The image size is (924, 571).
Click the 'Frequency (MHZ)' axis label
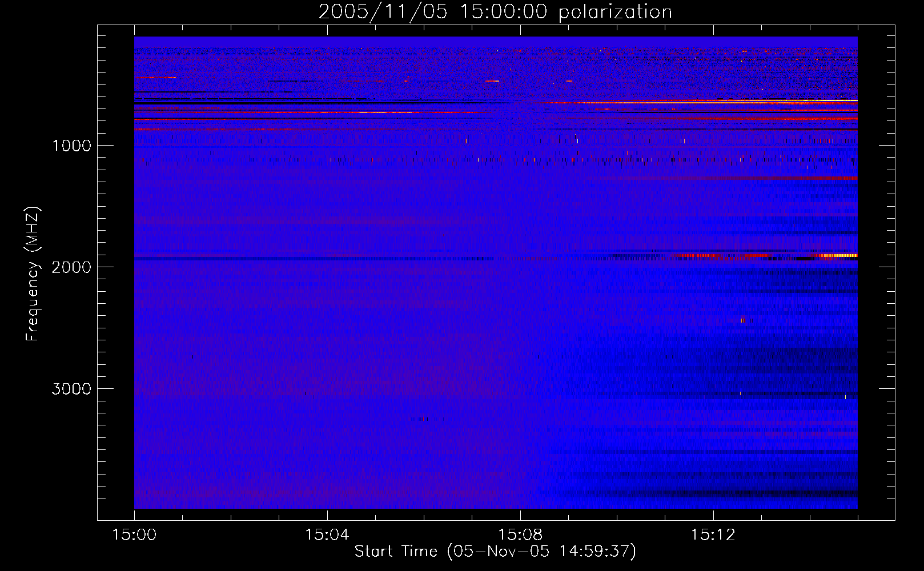[33, 274]
